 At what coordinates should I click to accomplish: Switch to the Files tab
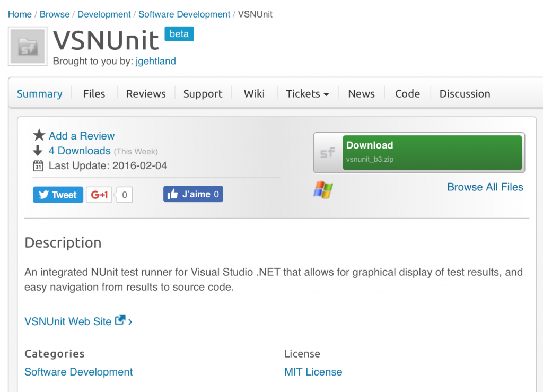click(94, 93)
